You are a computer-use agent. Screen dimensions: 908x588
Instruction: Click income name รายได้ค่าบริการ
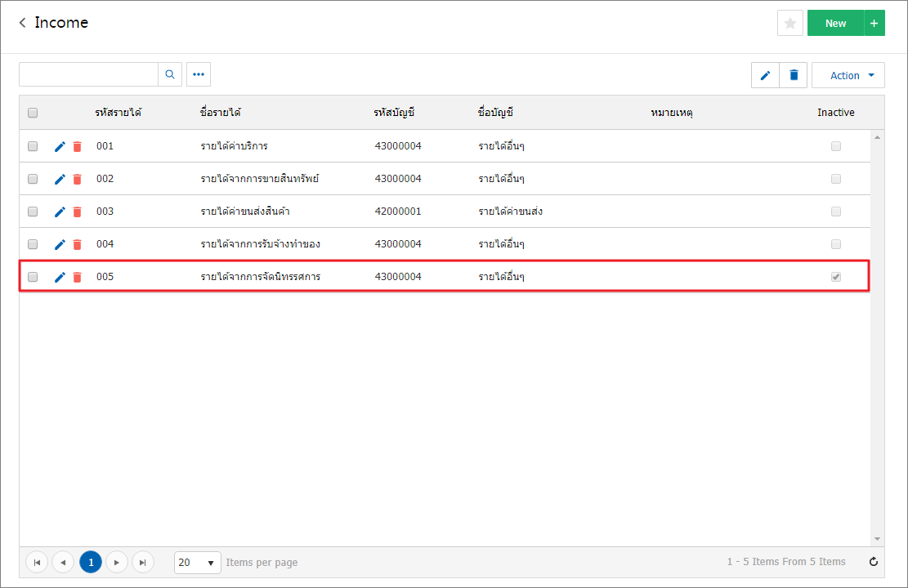click(234, 146)
